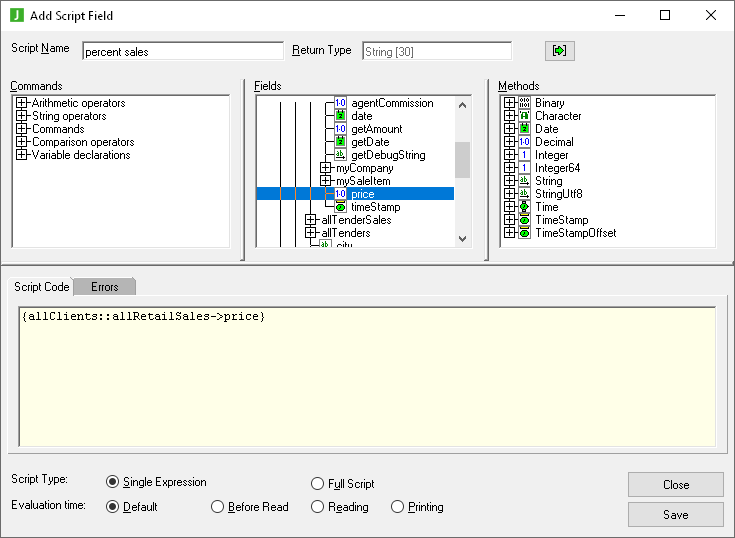Screen dimensions: 735x538
Task: Choose Before Read evaluation time
Action: click(218, 507)
